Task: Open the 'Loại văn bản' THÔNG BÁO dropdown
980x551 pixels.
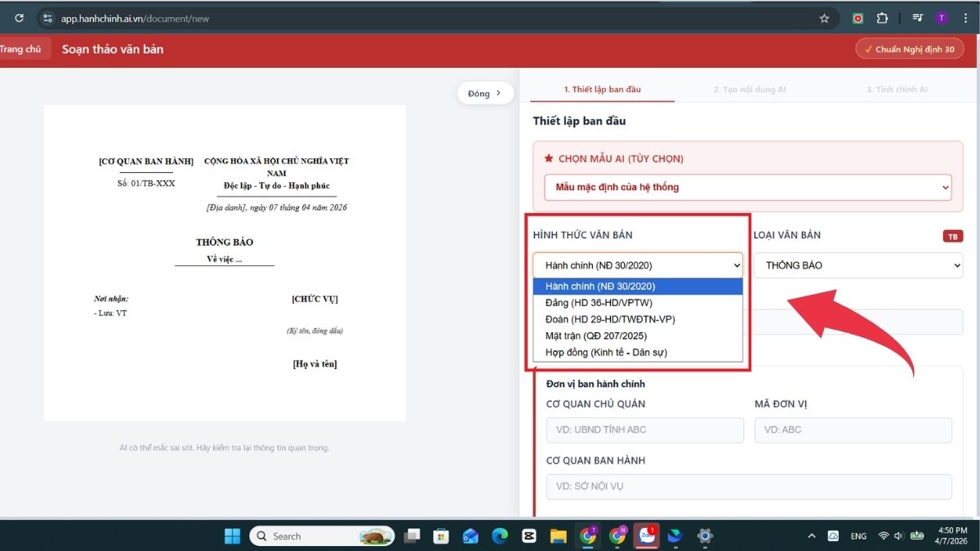Action: (857, 265)
